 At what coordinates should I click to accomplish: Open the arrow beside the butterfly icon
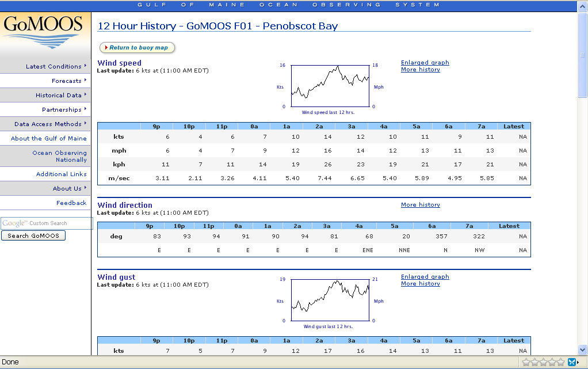tap(578, 362)
